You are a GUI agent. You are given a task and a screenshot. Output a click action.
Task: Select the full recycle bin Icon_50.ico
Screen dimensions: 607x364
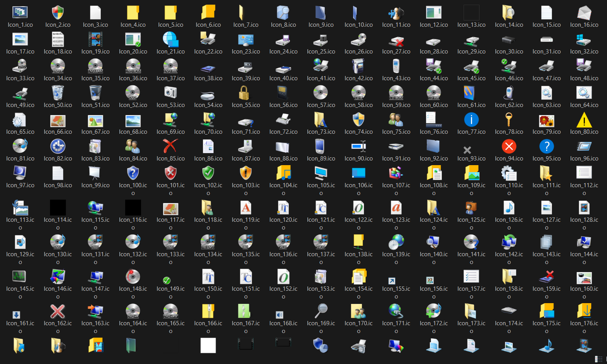pyautogui.click(x=58, y=93)
